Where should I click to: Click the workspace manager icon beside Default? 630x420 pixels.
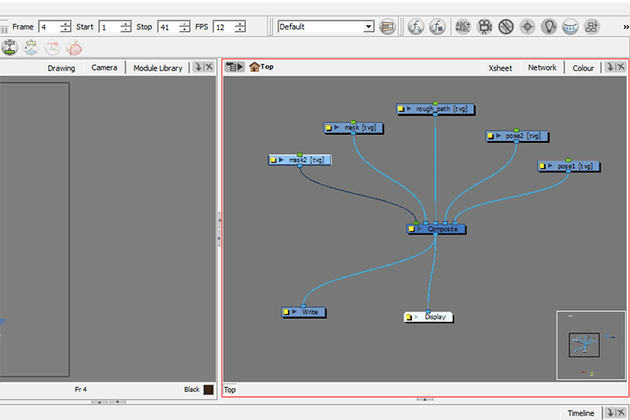[x=388, y=26]
